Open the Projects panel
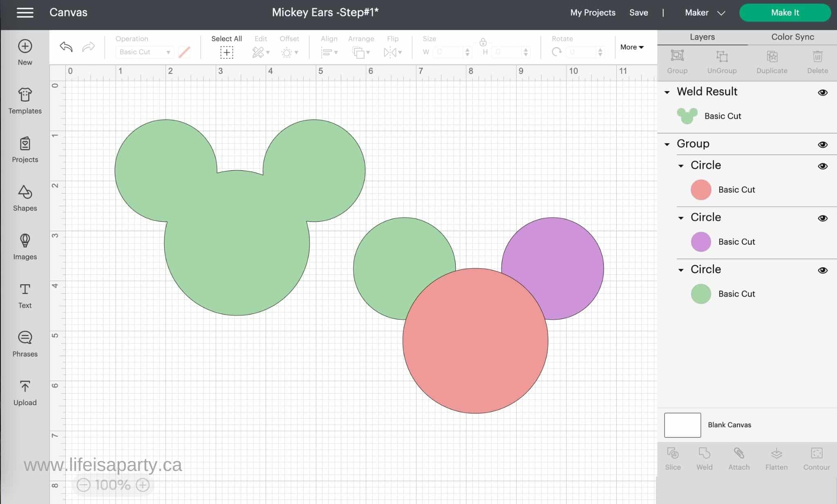 [25, 150]
